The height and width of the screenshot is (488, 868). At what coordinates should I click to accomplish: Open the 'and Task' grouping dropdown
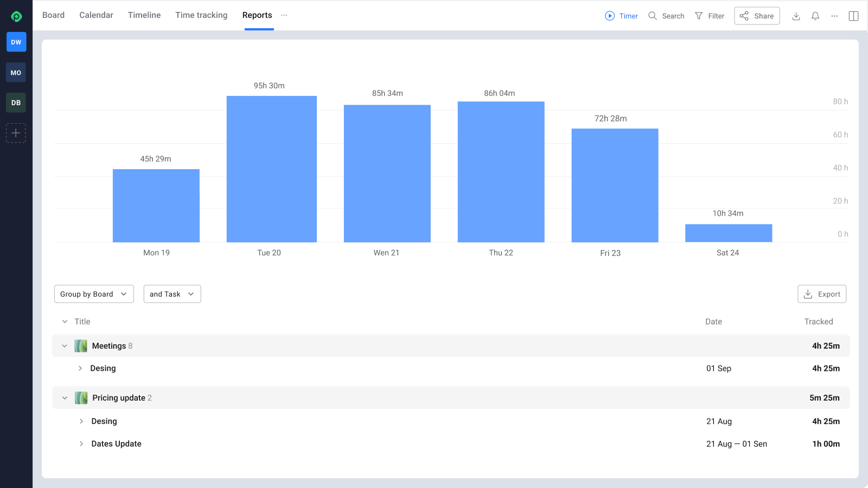172,294
